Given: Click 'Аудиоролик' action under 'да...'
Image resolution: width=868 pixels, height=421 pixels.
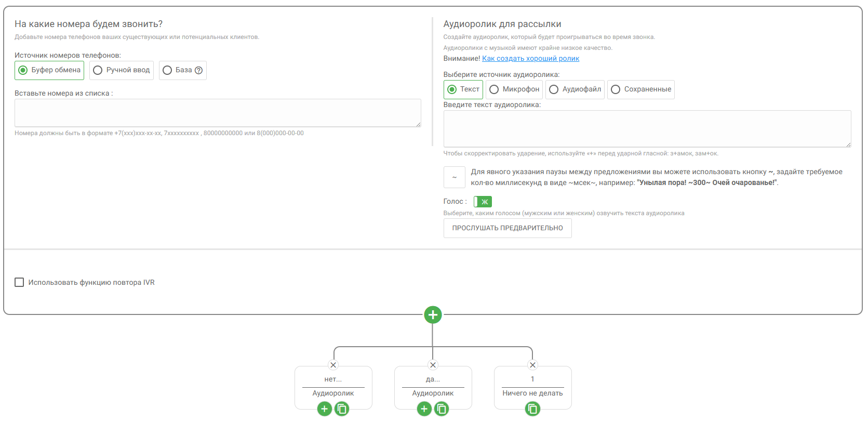Looking at the screenshot, I should [x=433, y=393].
